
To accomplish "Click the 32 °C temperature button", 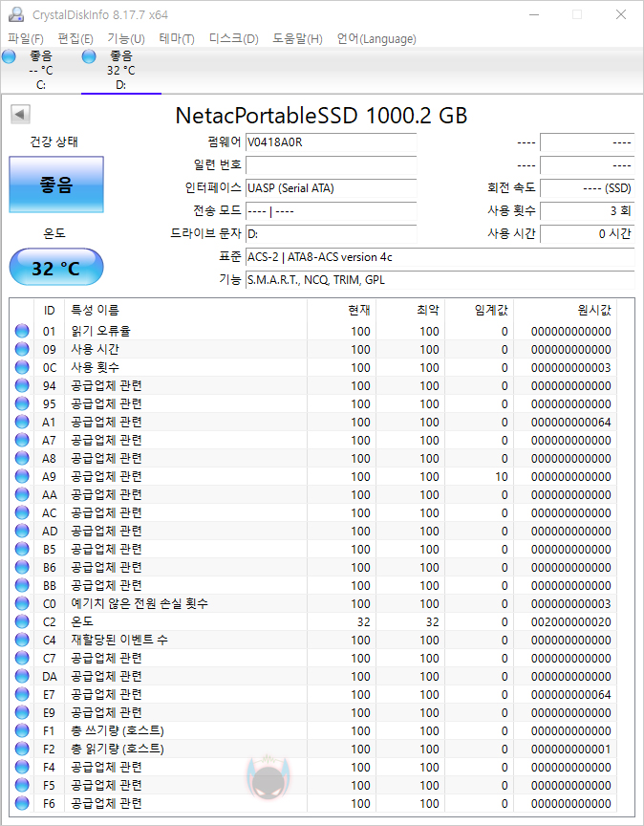I will coord(56,268).
